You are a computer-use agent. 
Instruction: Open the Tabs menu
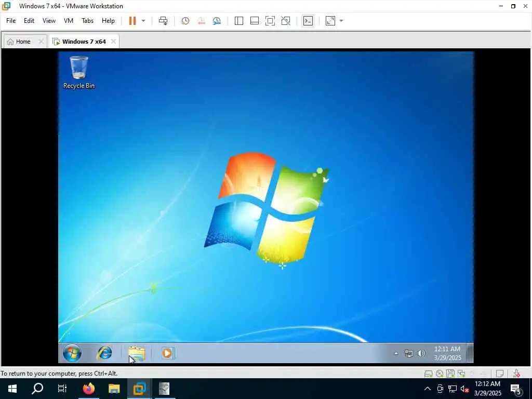pos(87,21)
